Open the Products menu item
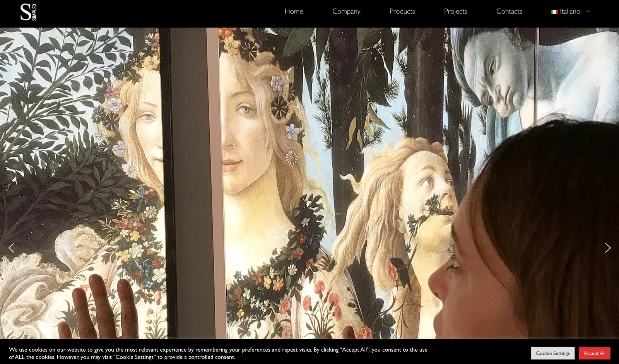 [402, 11]
